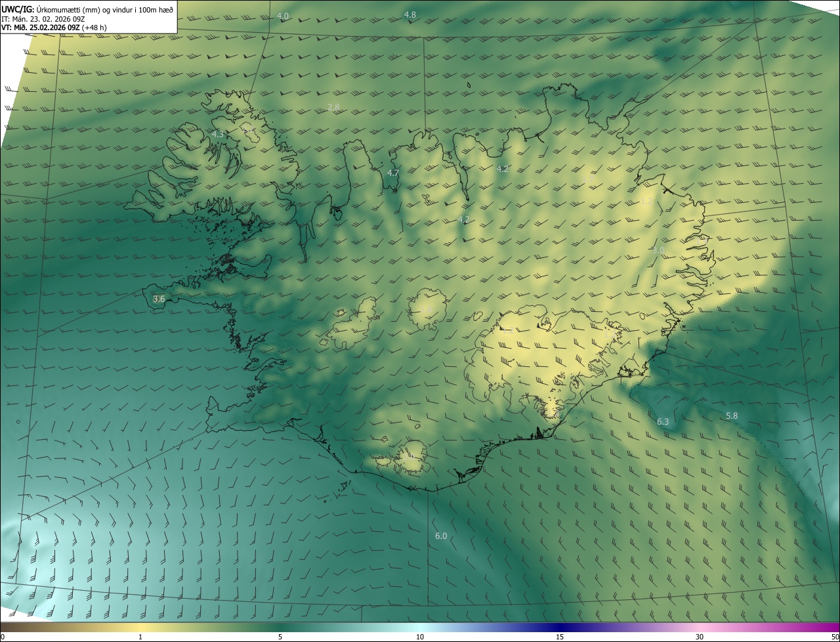Viewport: 840px width, 642px height.
Task: Click the 10 tick on the color scale
Action: point(420,637)
